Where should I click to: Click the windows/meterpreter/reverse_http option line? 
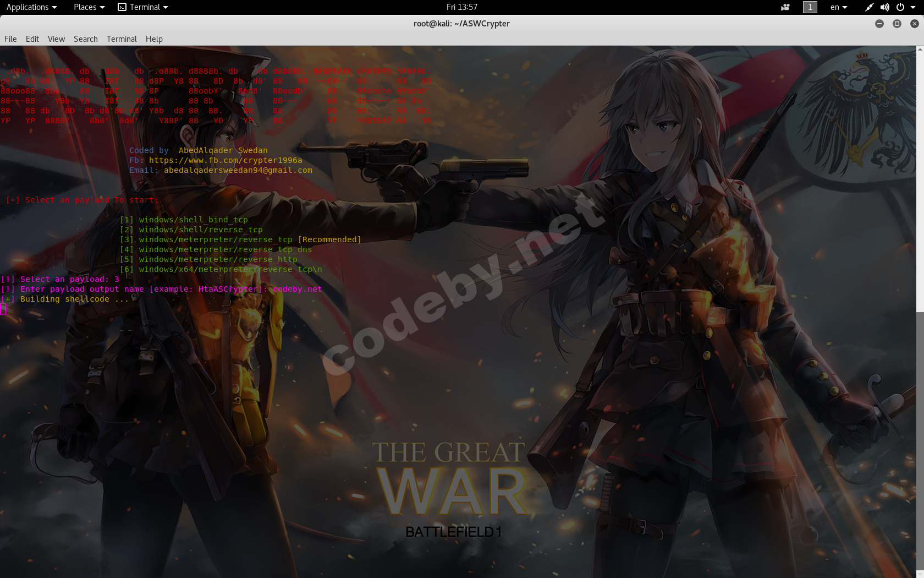208,259
